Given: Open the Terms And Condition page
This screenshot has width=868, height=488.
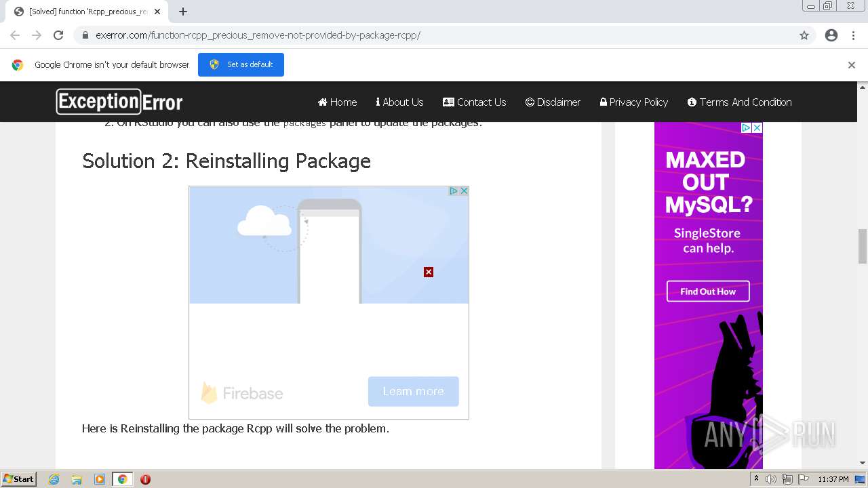Looking at the screenshot, I should click(x=739, y=102).
